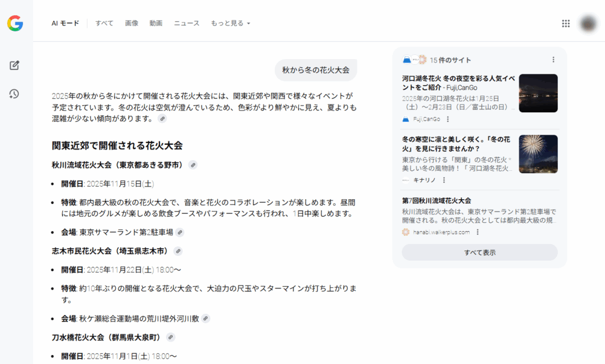Switch to the ニュース tab
This screenshot has width=605, height=364.
[x=187, y=23]
